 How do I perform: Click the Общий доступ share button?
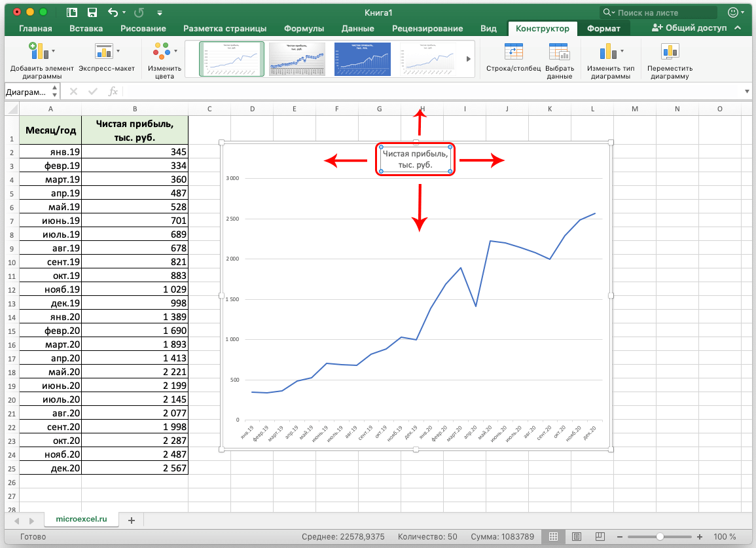tap(689, 28)
